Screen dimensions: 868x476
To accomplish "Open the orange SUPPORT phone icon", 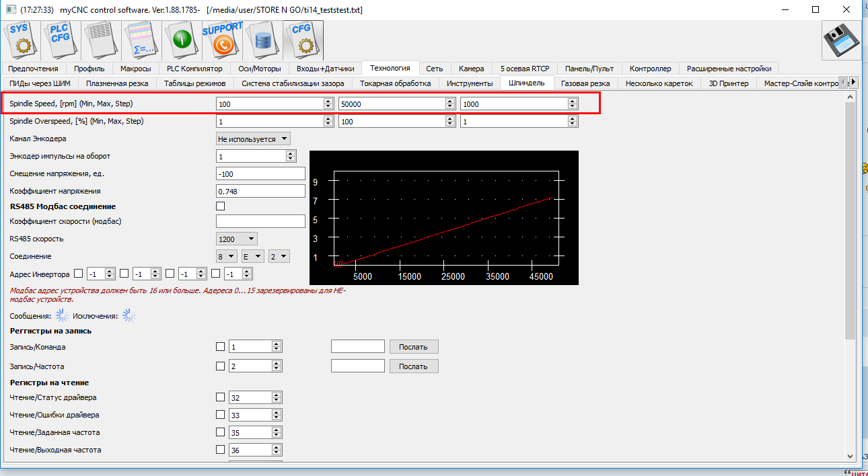I will pos(223,40).
